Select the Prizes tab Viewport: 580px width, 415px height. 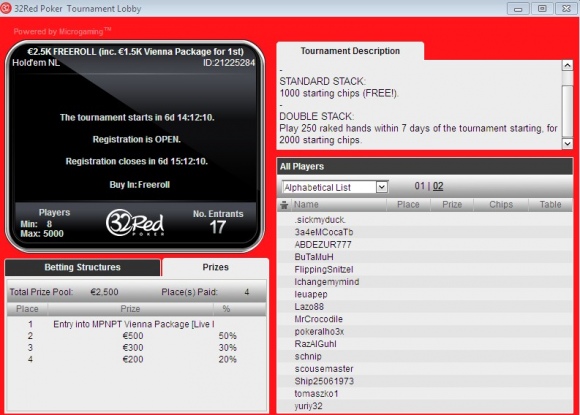215,267
